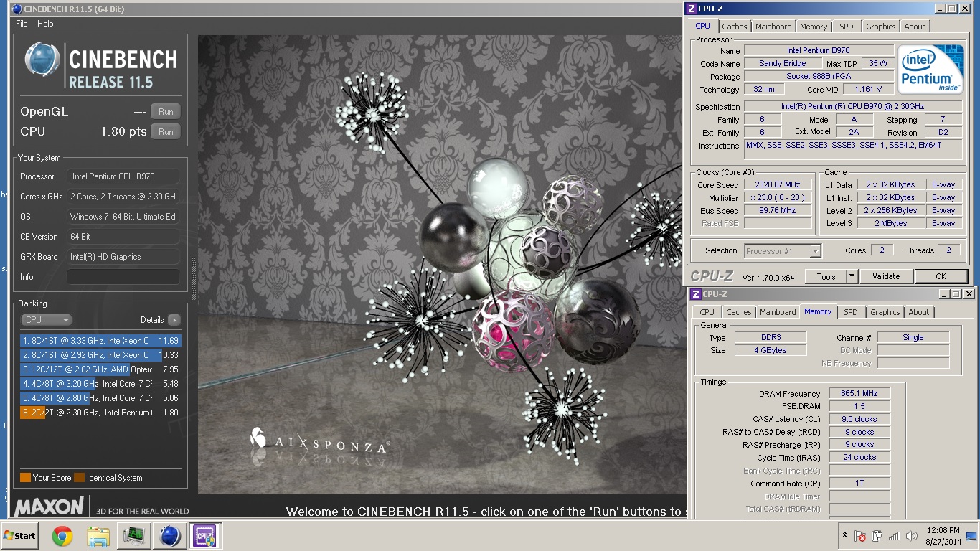The height and width of the screenshot is (551, 980).
Task: Show hidden tray icons arrow
Action: [844, 536]
